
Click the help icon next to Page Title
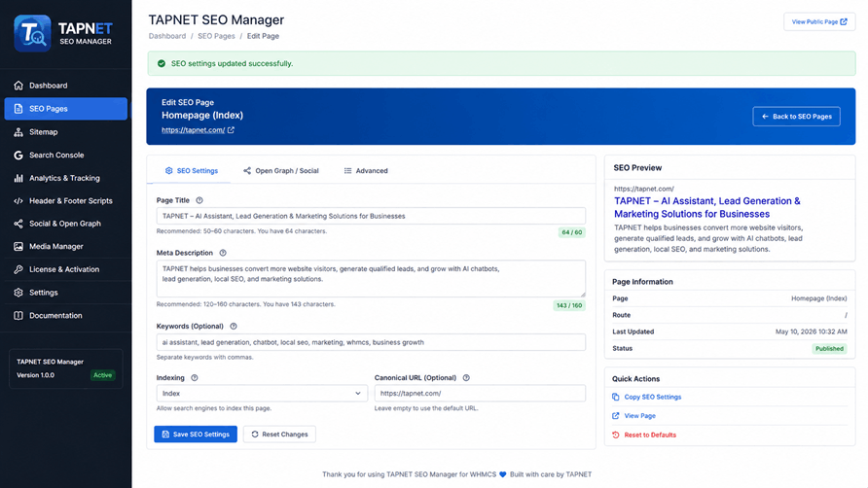click(199, 200)
